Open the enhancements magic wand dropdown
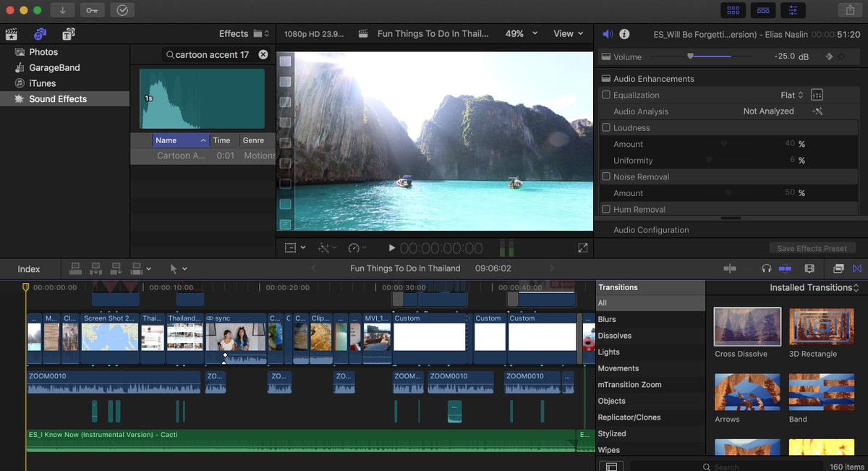 pyautogui.click(x=328, y=247)
